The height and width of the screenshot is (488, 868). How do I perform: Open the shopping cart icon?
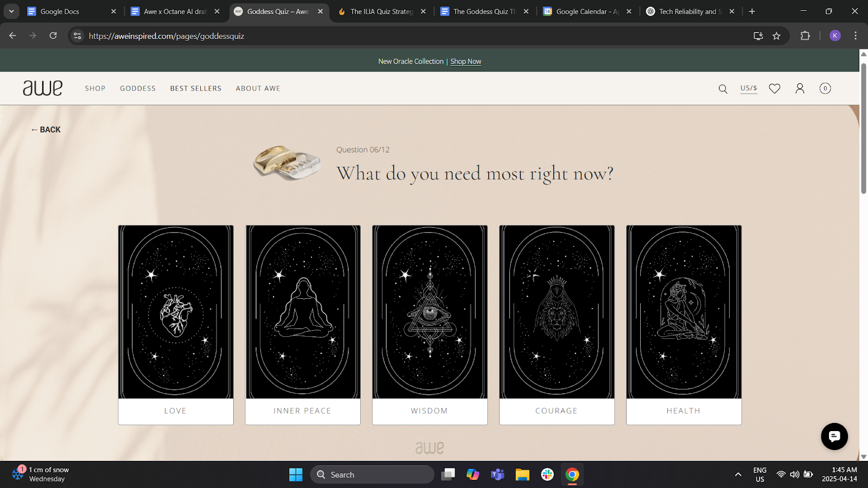click(x=825, y=88)
